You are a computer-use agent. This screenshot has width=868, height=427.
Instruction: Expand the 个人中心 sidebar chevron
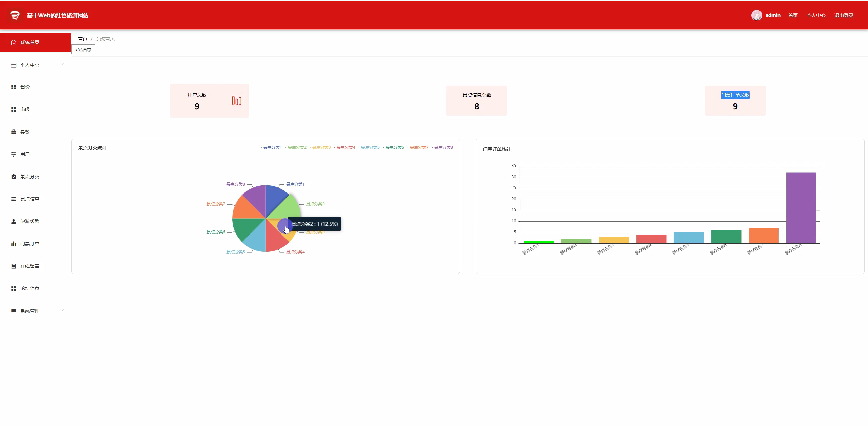[62, 64]
